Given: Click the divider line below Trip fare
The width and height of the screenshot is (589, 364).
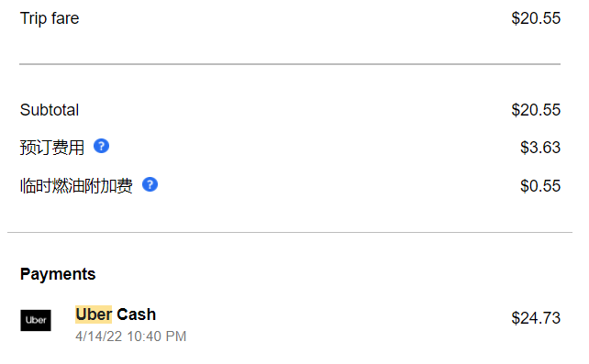Looking at the screenshot, I should pyautogui.click(x=290, y=64).
